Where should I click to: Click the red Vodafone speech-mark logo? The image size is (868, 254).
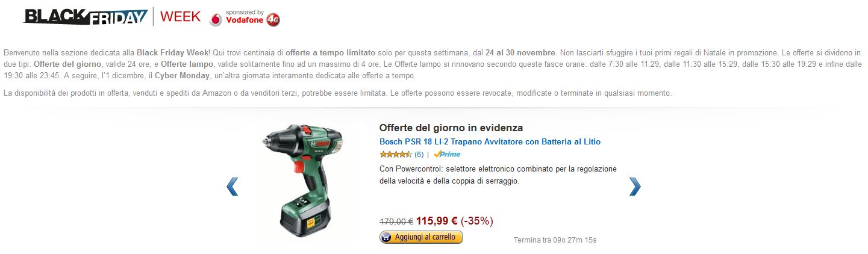click(216, 20)
